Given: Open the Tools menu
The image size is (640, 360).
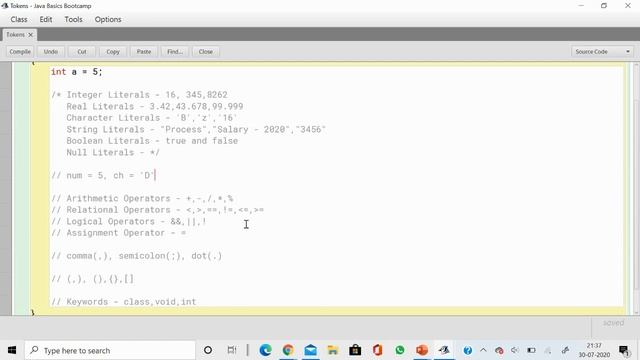Looking at the screenshot, I should [x=73, y=19].
